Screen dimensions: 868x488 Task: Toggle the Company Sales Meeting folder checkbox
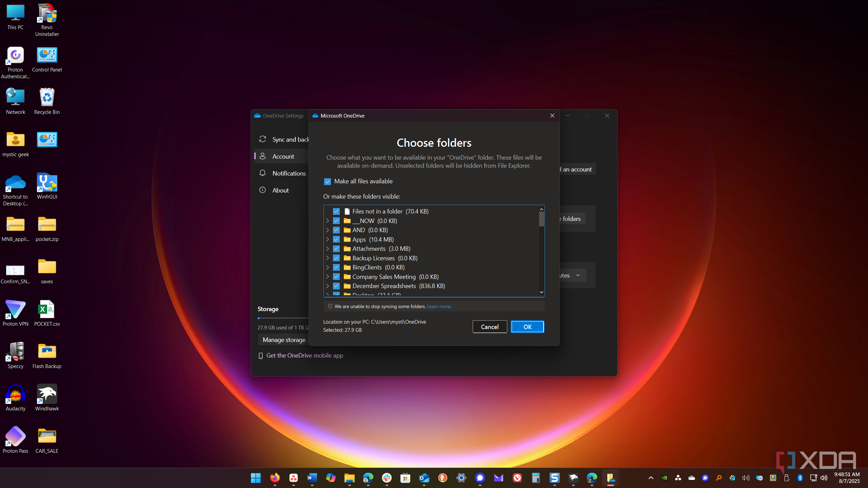pyautogui.click(x=336, y=277)
